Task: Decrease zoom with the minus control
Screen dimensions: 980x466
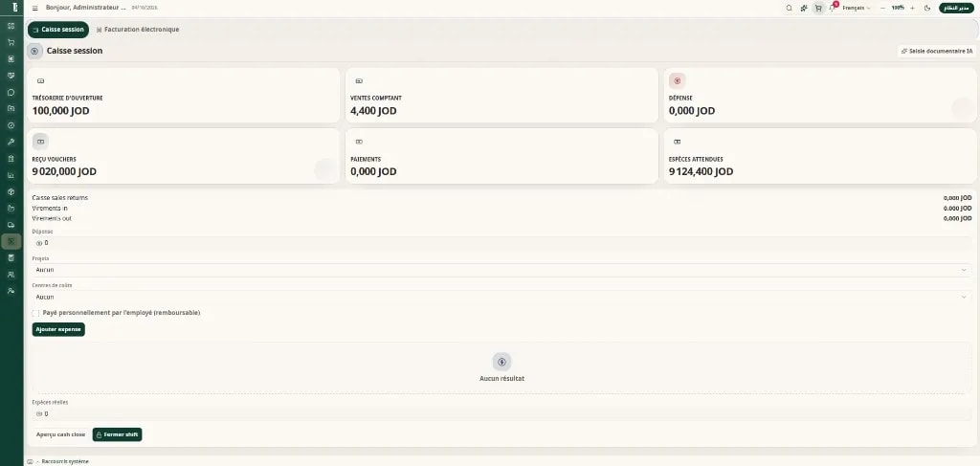Action: click(x=882, y=8)
